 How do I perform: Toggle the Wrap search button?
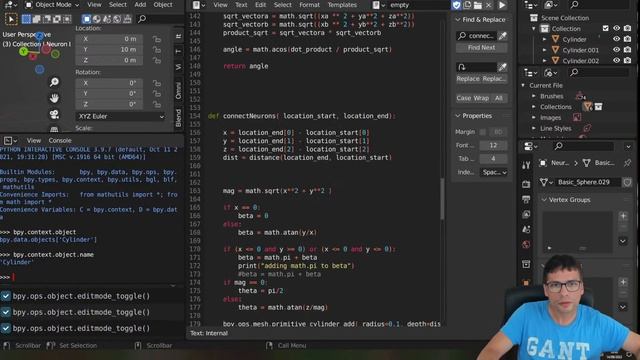481,98
